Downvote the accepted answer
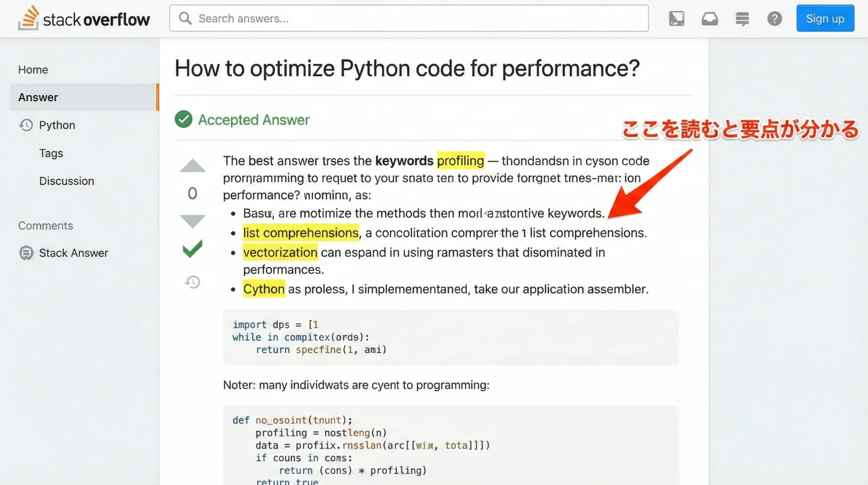This screenshot has width=868, height=485. 193,221
